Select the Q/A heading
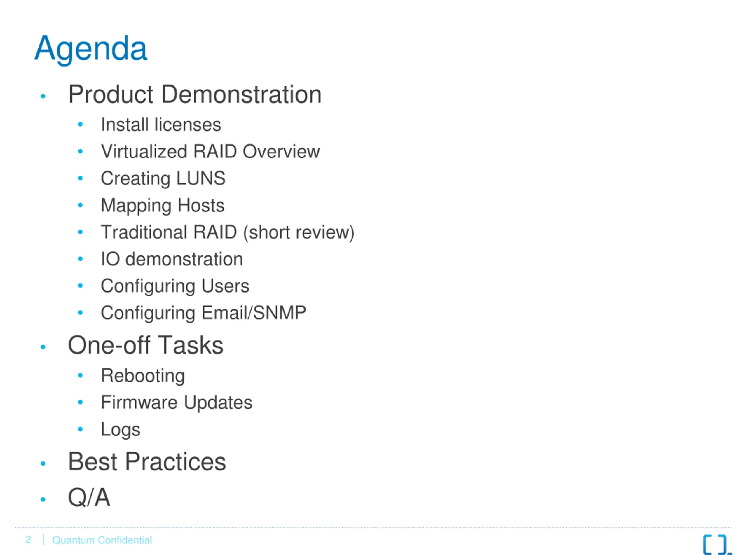Viewport: 747px width, 560px height. click(x=89, y=498)
